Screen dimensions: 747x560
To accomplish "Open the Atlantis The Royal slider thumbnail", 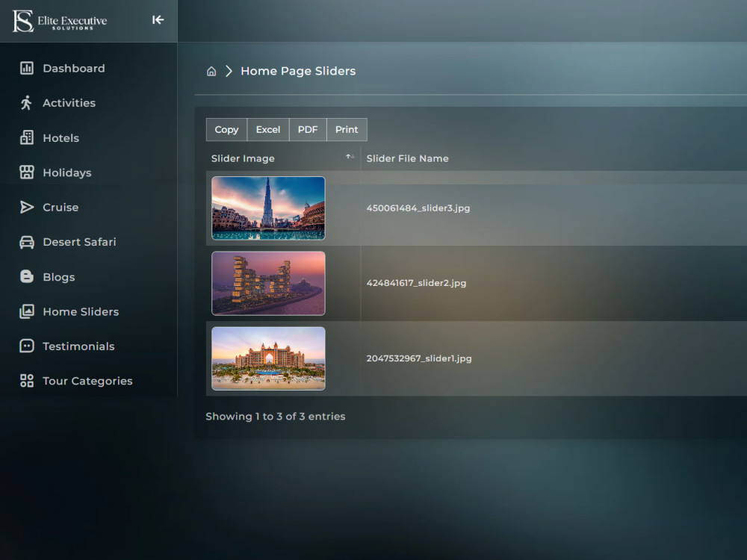I will pyautogui.click(x=268, y=283).
